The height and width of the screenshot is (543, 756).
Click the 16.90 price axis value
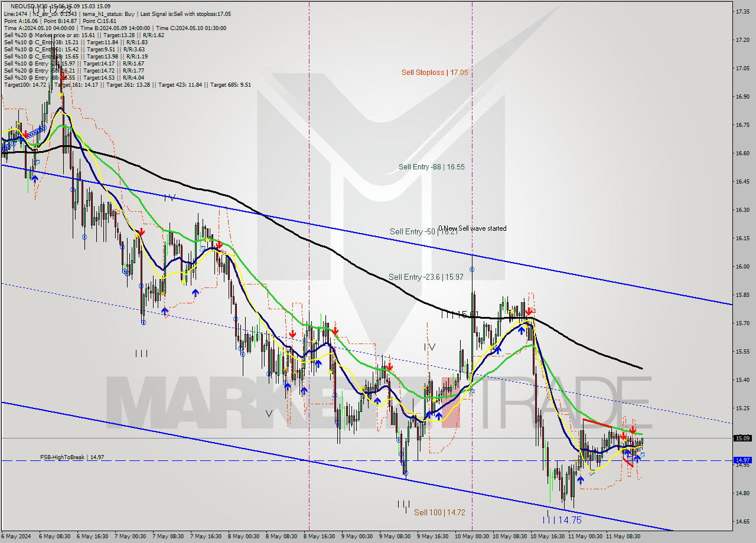742,96
